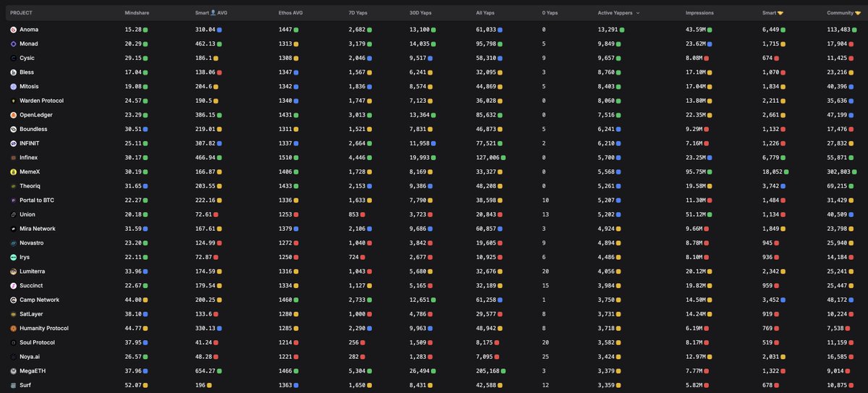The height and width of the screenshot is (393, 868).
Task: Sort by the All Yaps column header
Action: [x=486, y=13]
